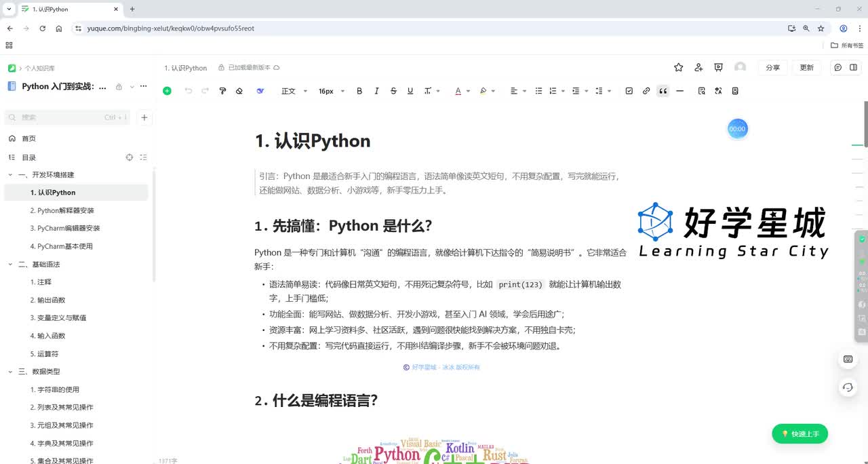Open the comments panel icon
This screenshot has width=868, height=464.
click(x=838, y=67)
